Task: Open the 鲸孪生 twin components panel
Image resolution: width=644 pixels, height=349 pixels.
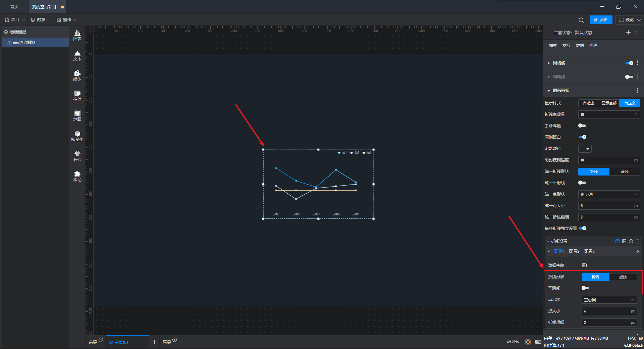Action: [77, 136]
